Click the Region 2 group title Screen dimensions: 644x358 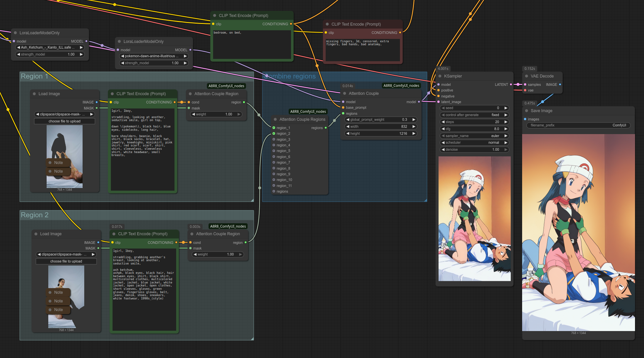[35, 215]
